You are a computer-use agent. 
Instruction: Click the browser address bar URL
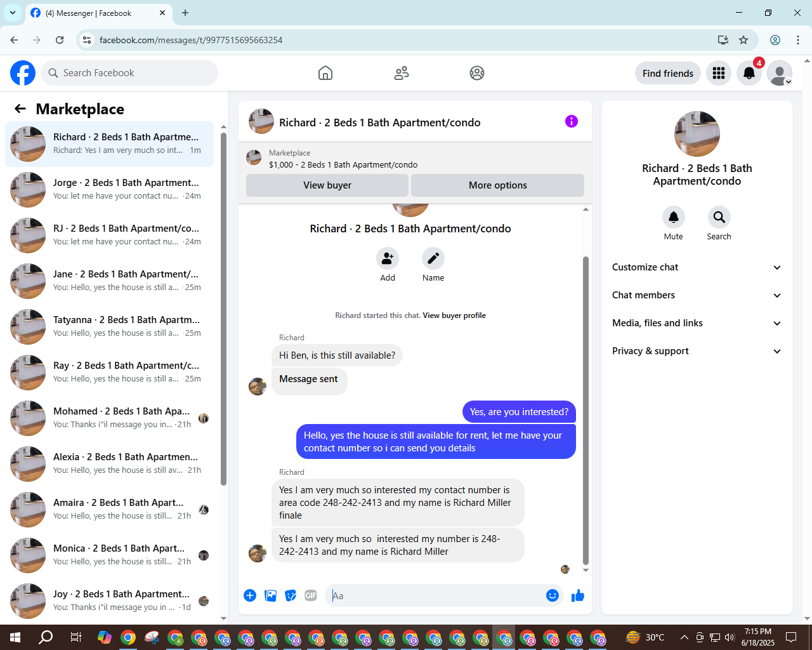(191, 40)
